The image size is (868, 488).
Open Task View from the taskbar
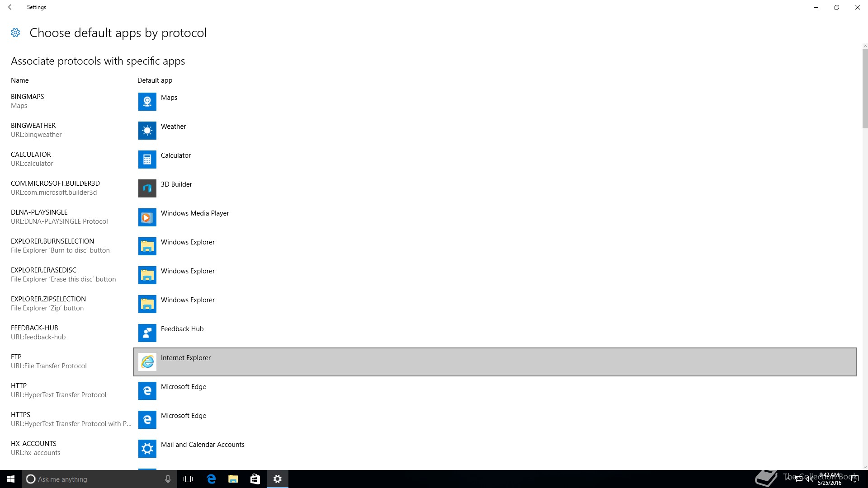pos(188,479)
